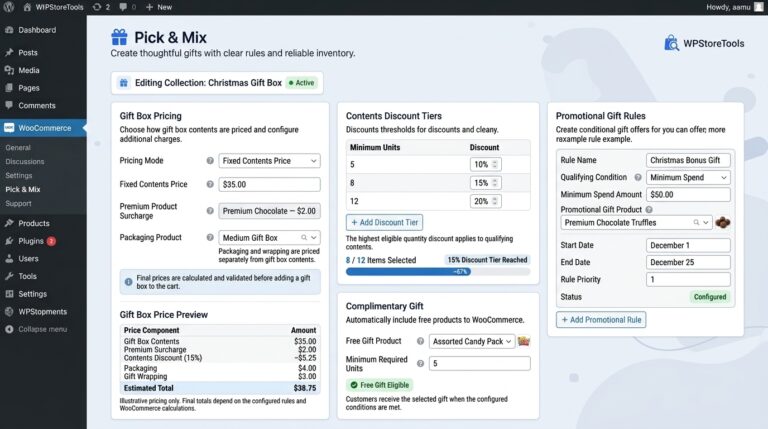Click the Free Gift Eligible badge
Image resolution: width=768 pixels, height=429 pixels.
[x=380, y=385]
